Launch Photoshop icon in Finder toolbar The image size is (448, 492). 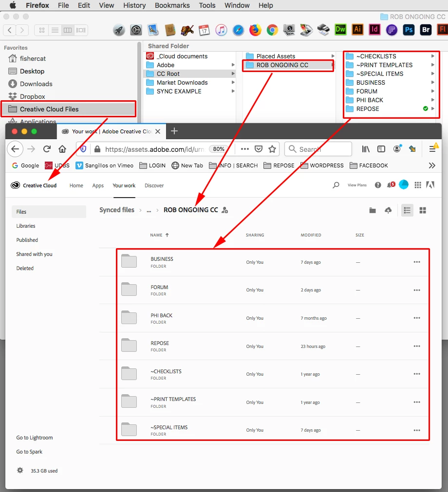[409, 30]
